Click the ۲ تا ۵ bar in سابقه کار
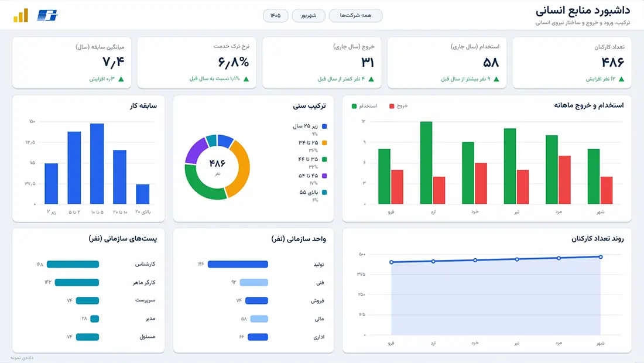The image size is (644, 363). click(x=74, y=168)
